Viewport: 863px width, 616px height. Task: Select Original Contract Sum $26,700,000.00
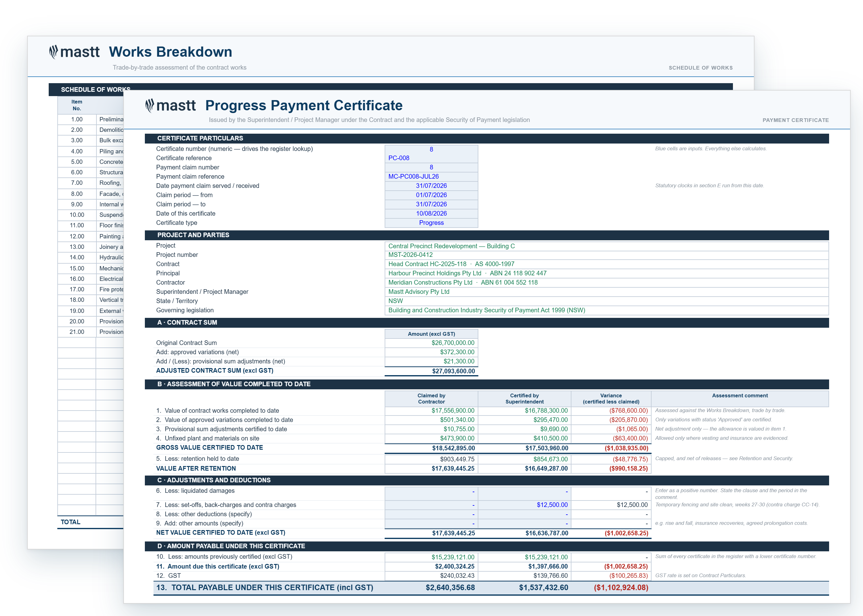coord(431,343)
